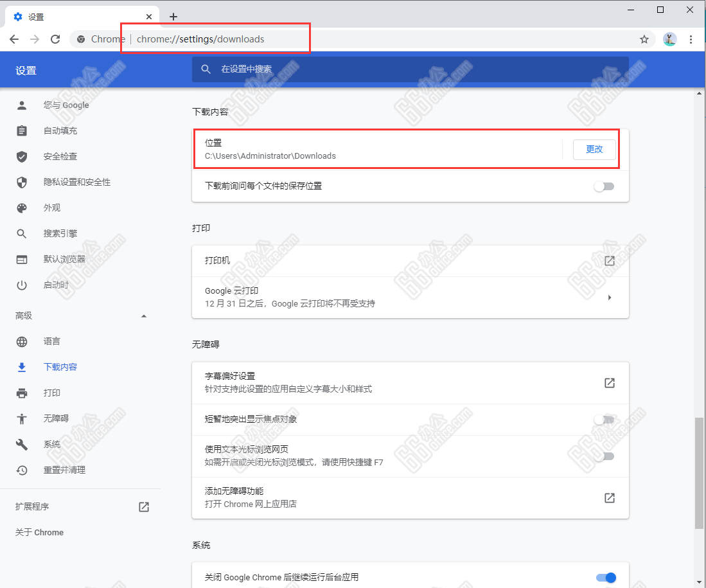This screenshot has height=588, width=706.
Task: Select 下载内容 in sidebar
Action: pyautogui.click(x=60, y=367)
